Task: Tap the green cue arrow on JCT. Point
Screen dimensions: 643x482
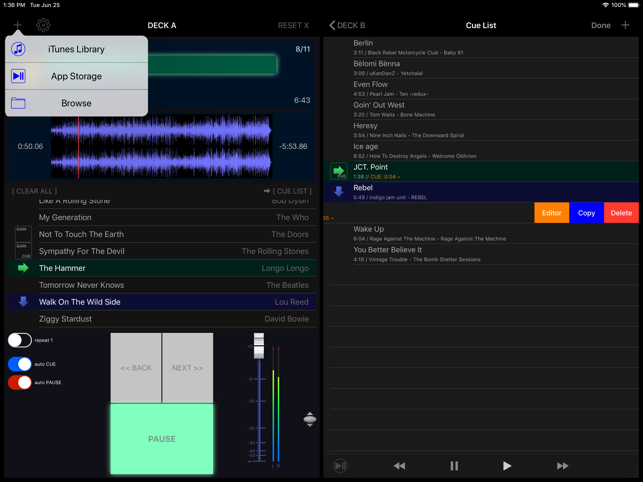Action: [x=339, y=171]
